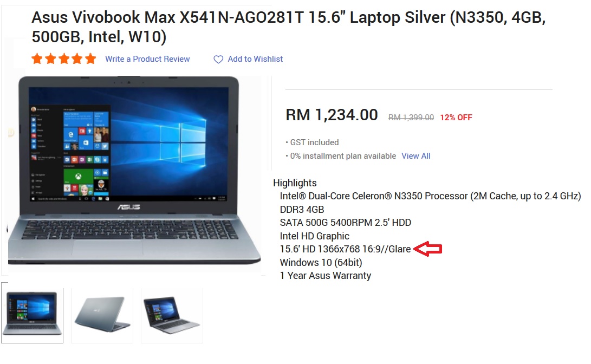View All installment plans
The height and width of the screenshot is (364, 591).
pyautogui.click(x=415, y=156)
